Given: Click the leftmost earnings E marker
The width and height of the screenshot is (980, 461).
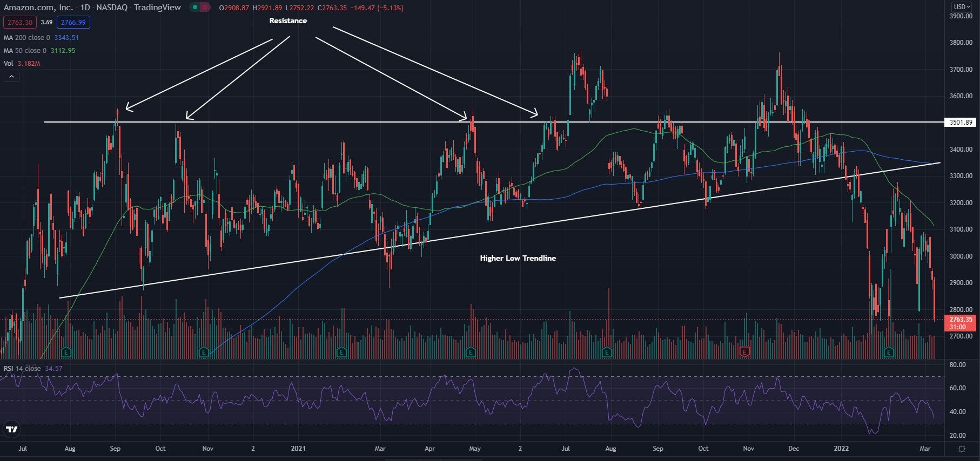Looking at the screenshot, I should pyautogui.click(x=66, y=352).
